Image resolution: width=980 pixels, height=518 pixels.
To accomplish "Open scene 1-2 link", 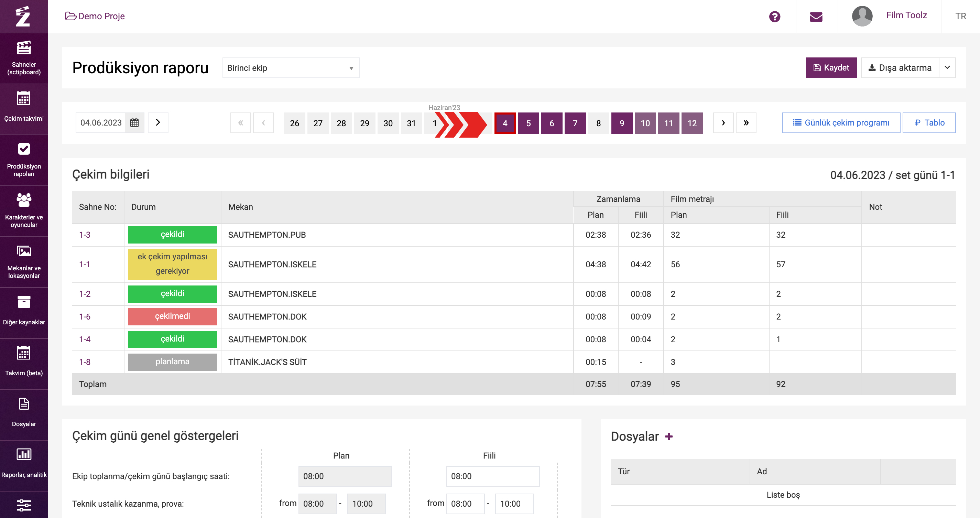I will (85, 294).
